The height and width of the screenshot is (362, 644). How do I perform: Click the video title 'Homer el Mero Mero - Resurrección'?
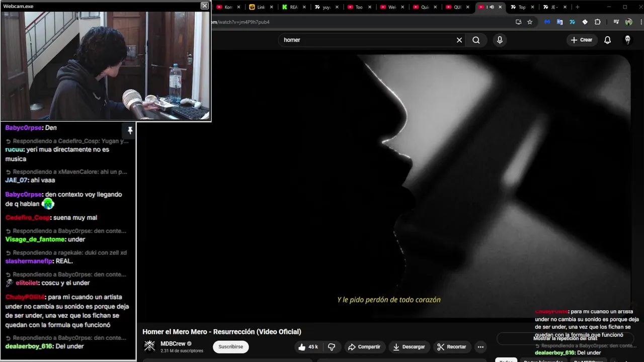pyautogui.click(x=222, y=332)
